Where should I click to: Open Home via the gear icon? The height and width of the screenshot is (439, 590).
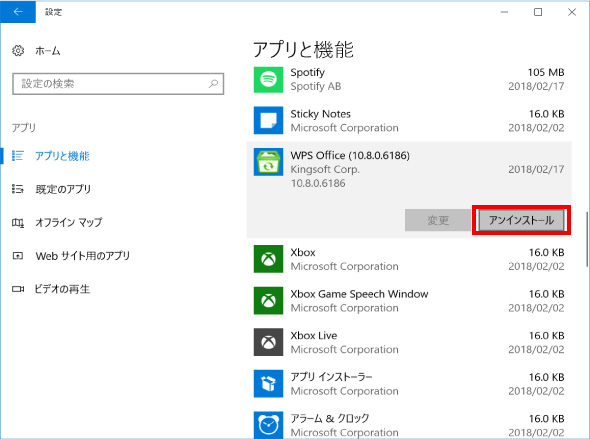tap(18, 50)
